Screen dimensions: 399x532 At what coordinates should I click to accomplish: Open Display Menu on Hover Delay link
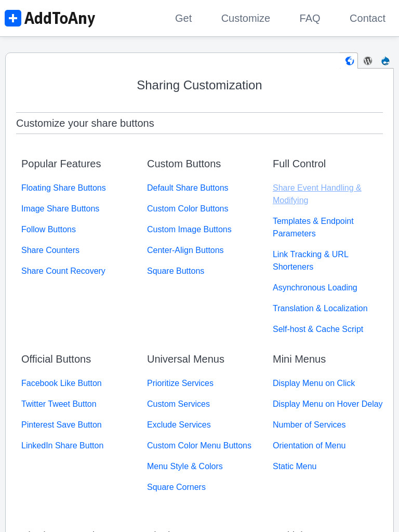click(x=328, y=404)
